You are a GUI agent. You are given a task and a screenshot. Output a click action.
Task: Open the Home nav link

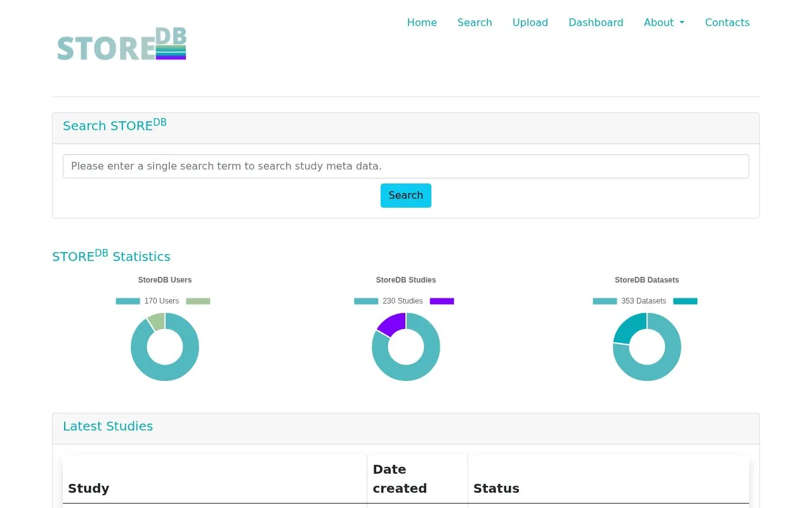pyautogui.click(x=422, y=22)
